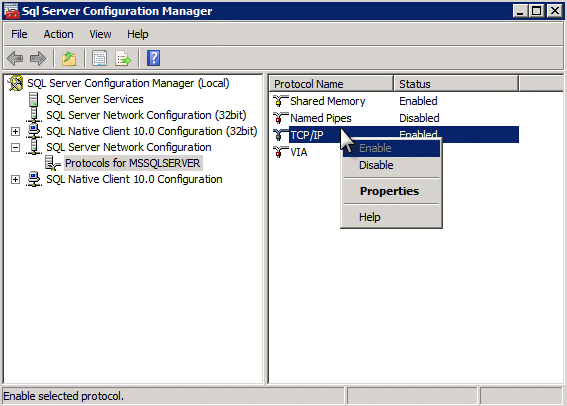
Task: Click the title bar application toolbox icon
Action: [x=11, y=11]
